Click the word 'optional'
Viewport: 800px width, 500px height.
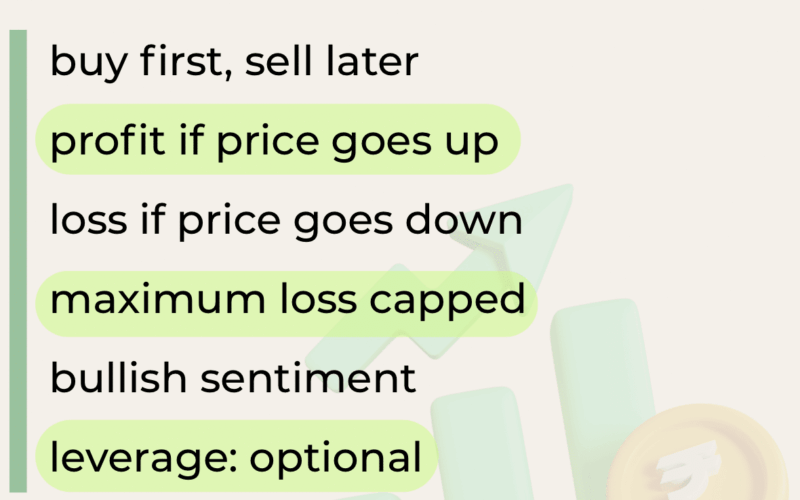(x=336, y=459)
